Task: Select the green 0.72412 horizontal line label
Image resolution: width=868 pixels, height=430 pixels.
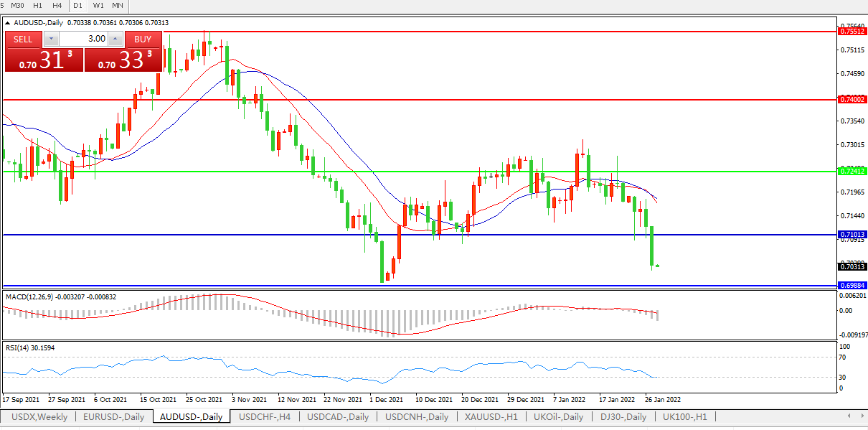Action: pyautogui.click(x=852, y=171)
